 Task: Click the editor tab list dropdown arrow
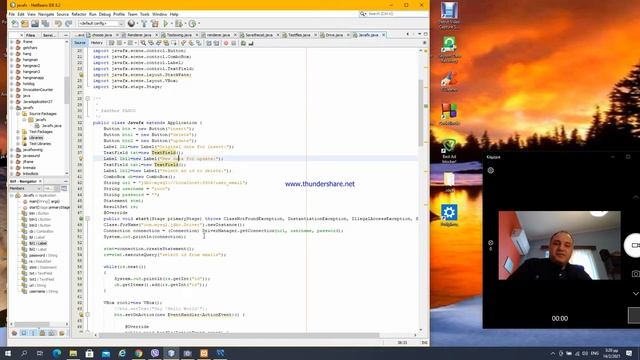(420, 34)
